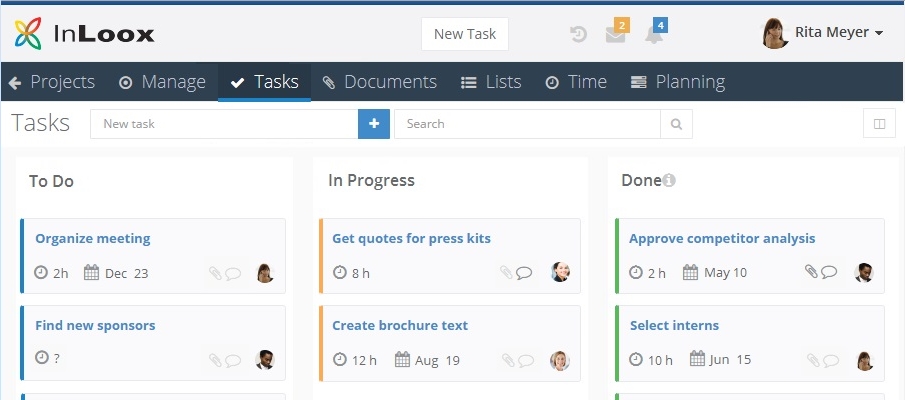Click Jun 15 due date on Select interns
Viewport: 905px width, 400px height.
point(720,359)
